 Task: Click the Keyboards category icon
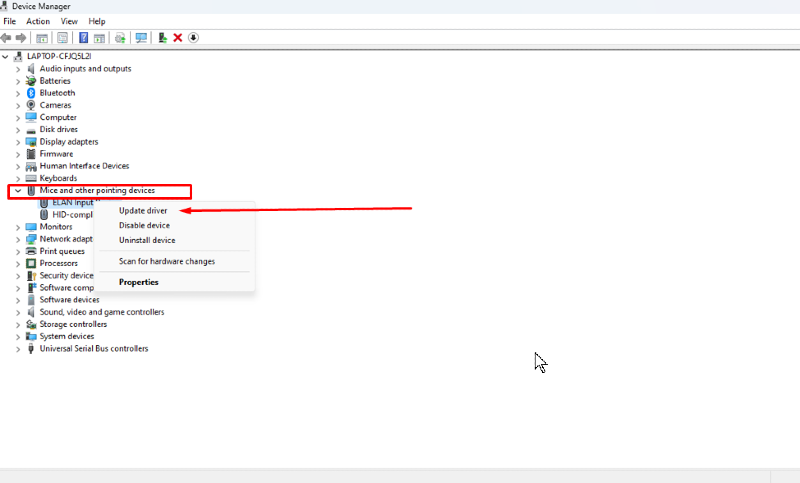pyautogui.click(x=31, y=178)
